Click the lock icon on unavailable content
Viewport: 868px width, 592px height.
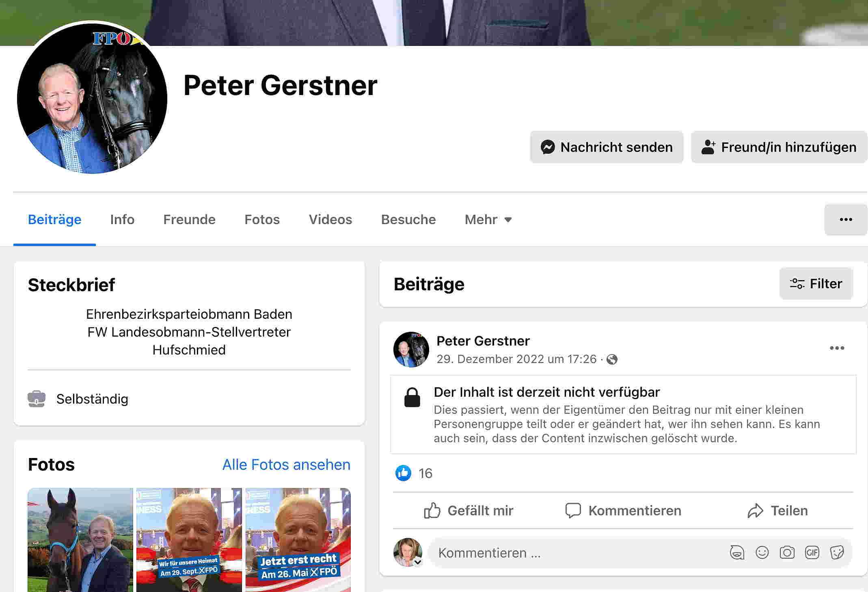click(412, 397)
